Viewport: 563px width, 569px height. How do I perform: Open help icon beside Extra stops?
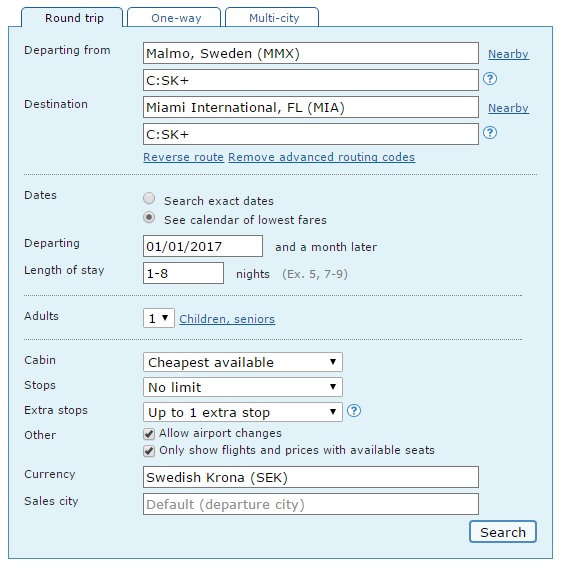click(x=354, y=411)
